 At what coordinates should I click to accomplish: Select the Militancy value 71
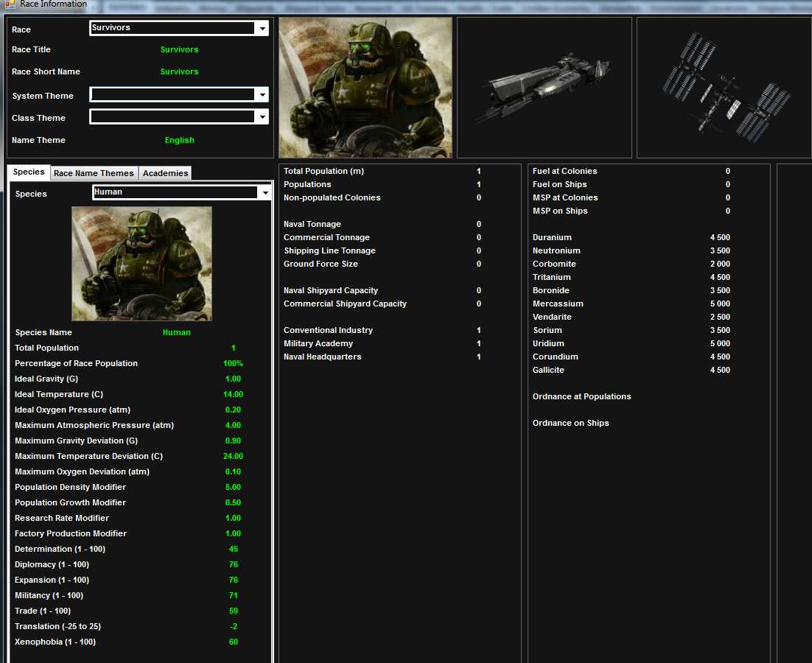point(233,596)
